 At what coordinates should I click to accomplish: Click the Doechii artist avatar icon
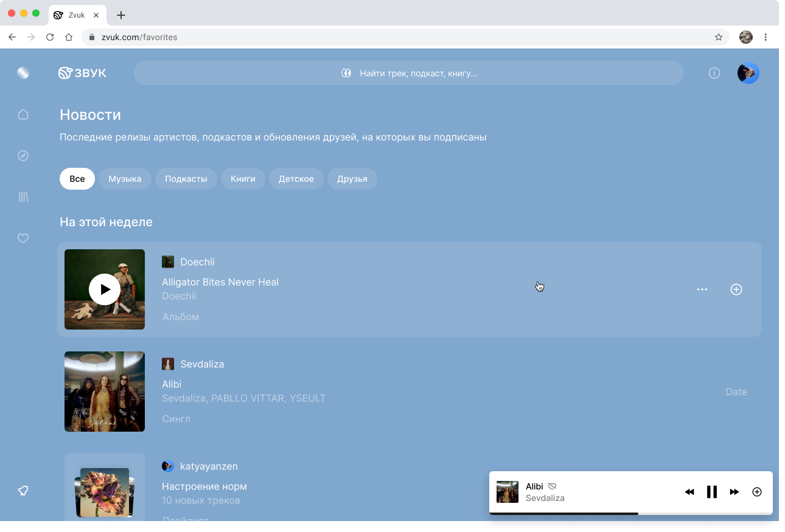tap(168, 262)
